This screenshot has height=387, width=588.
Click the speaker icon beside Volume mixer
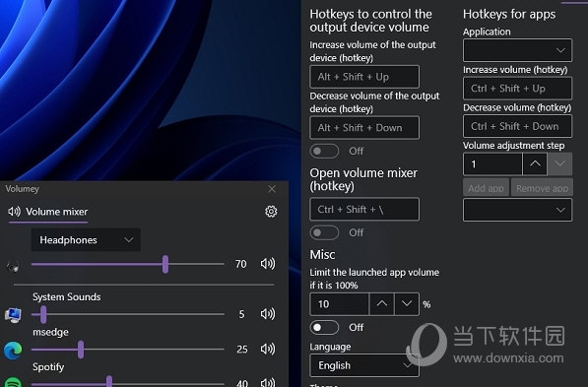coord(14,212)
